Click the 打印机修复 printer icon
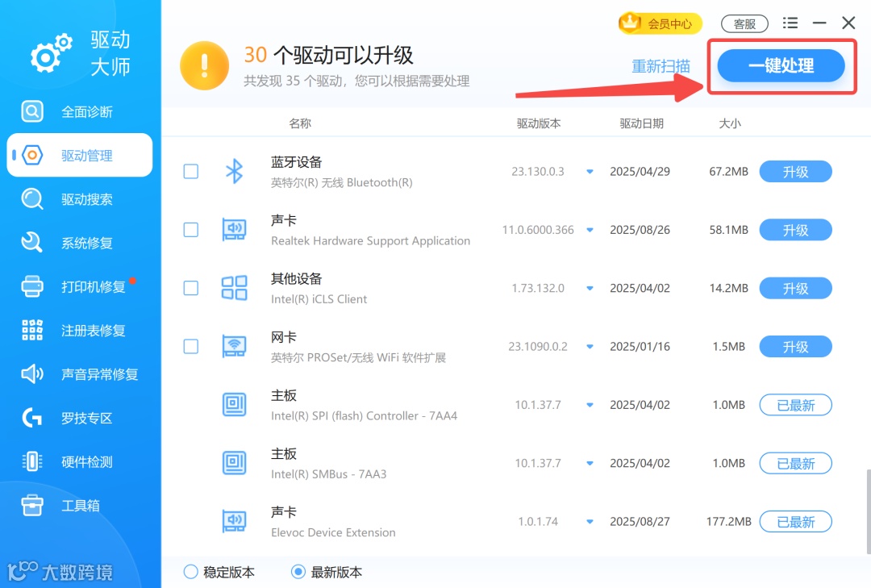871x588 pixels. point(32,286)
